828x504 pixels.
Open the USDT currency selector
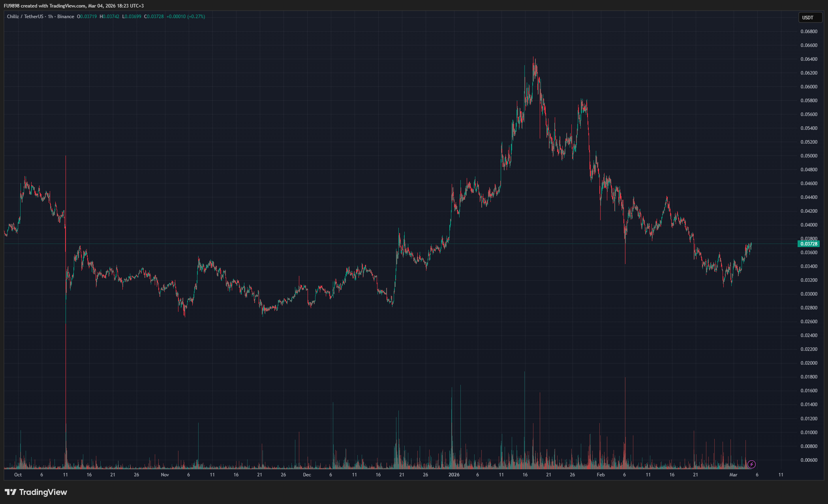[x=810, y=17]
